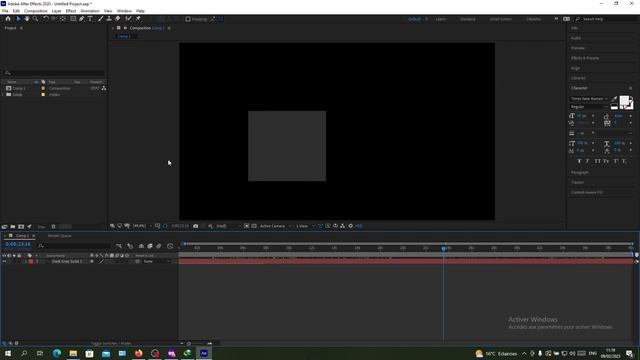Open the Layer menu

tap(56, 11)
